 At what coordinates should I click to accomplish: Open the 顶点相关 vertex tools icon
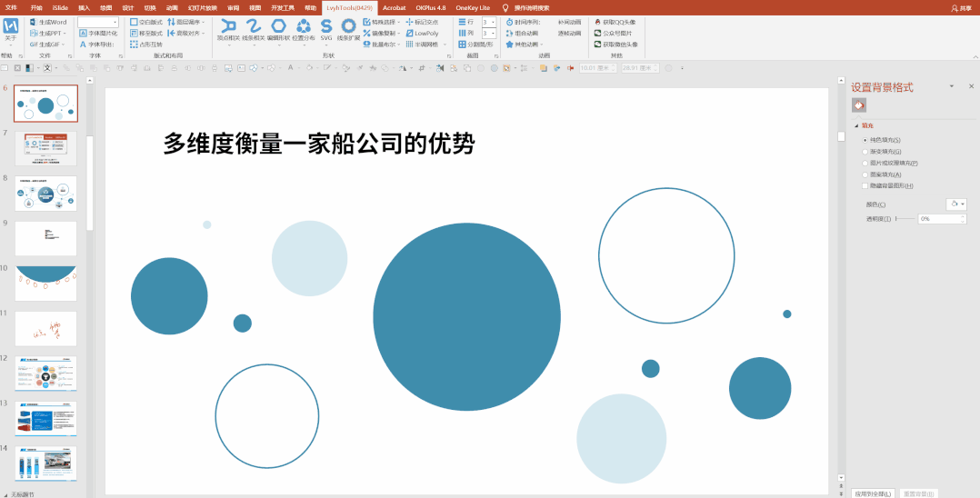(x=228, y=26)
